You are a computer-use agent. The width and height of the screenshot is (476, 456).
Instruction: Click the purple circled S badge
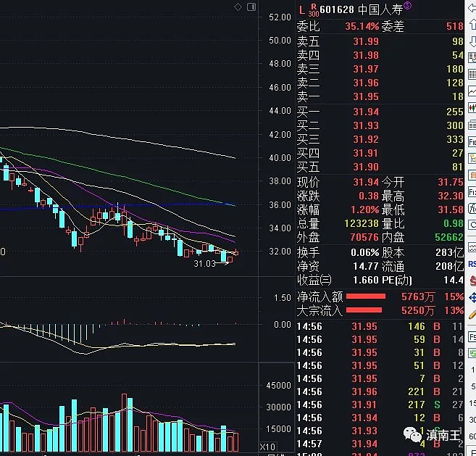pyautogui.click(x=407, y=5)
